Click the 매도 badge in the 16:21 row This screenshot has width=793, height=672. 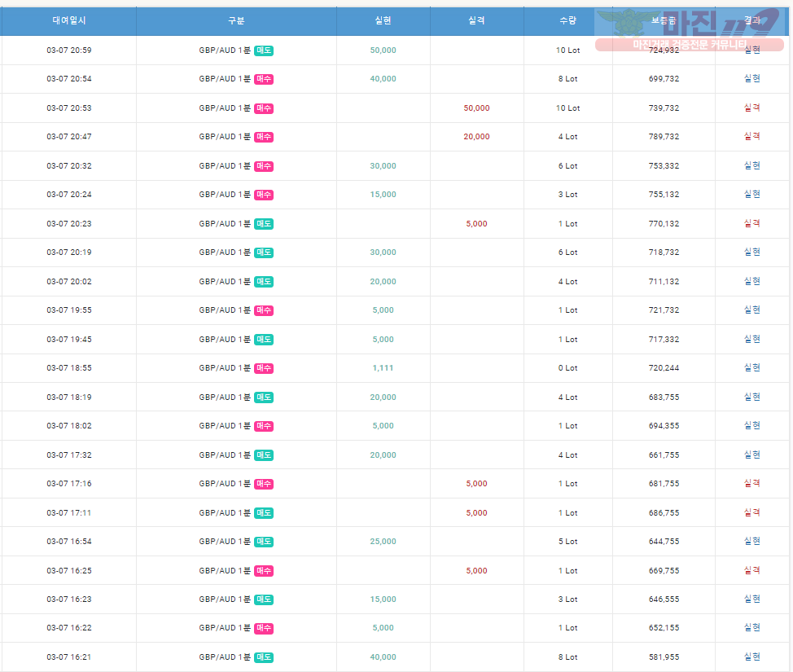coord(264,657)
